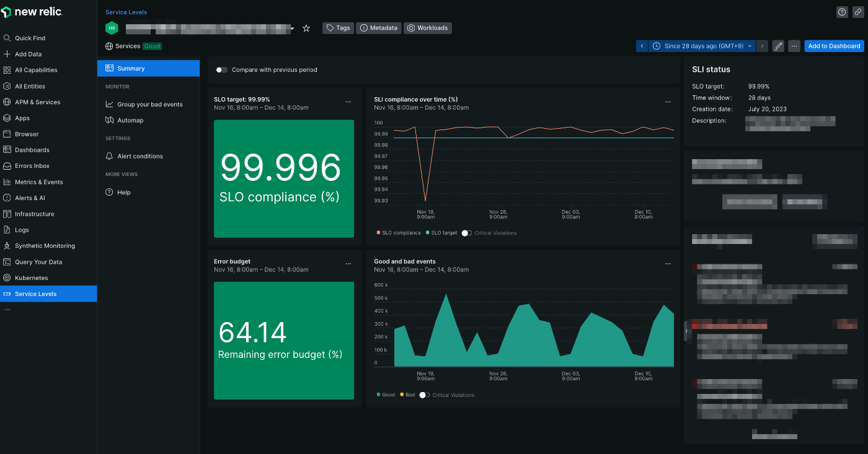This screenshot has height=454, width=868.
Task: Toggle SLO compliance legend series
Action: [x=399, y=233]
